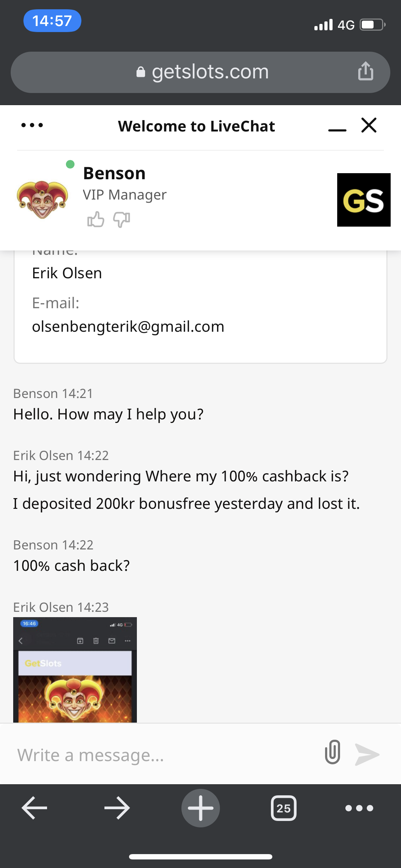Open a new browser tab
The image size is (401, 868).
click(x=201, y=808)
